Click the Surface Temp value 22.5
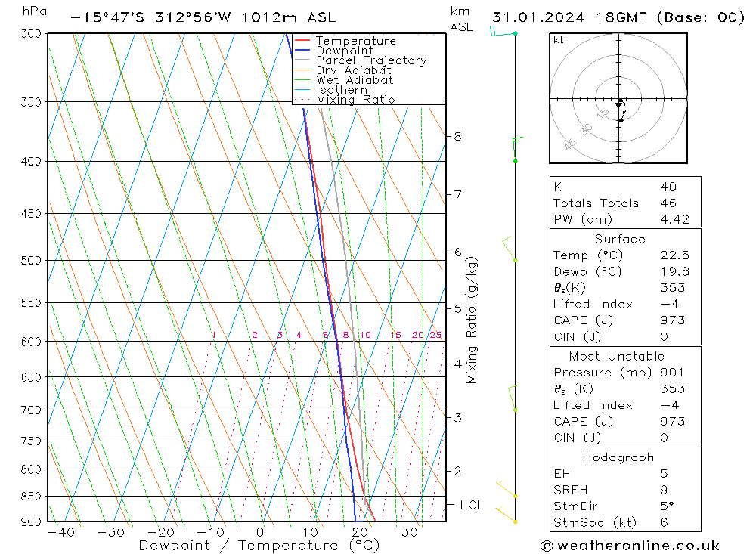Image resolution: width=756 pixels, height=554 pixels. [675, 255]
